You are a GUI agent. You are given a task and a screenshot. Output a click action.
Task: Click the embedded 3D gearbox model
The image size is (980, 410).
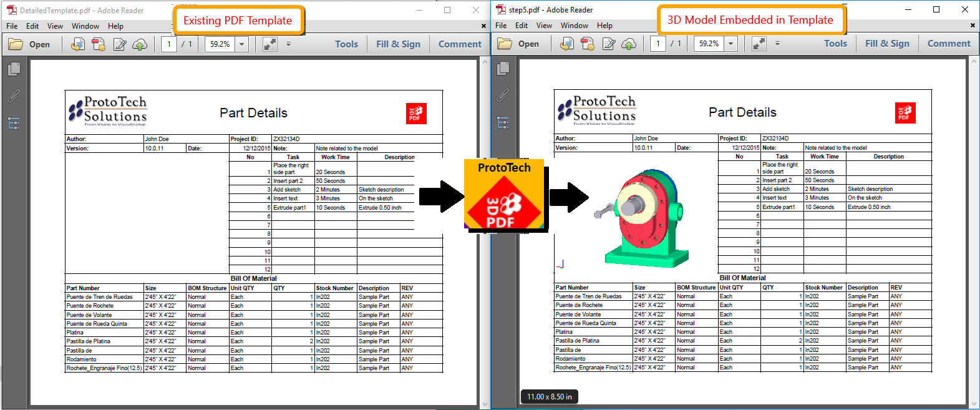(x=641, y=218)
